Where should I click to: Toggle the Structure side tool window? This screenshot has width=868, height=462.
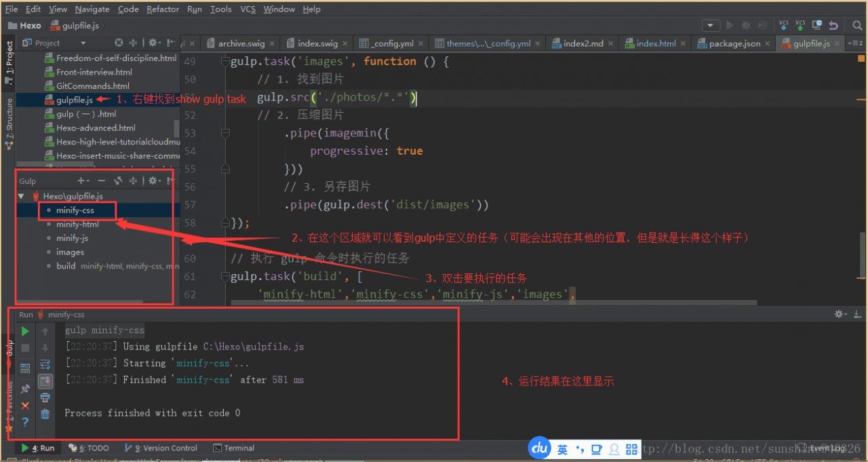pyautogui.click(x=9, y=123)
